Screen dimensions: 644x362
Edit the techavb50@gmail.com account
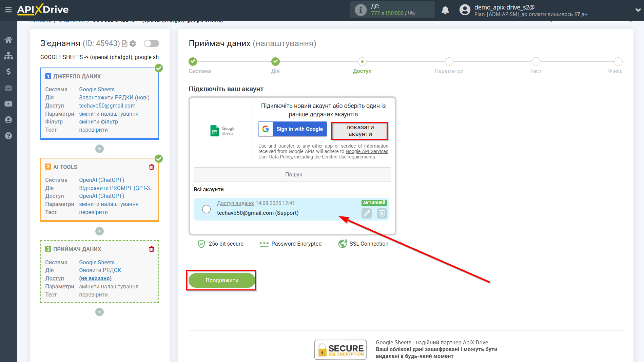367,213
